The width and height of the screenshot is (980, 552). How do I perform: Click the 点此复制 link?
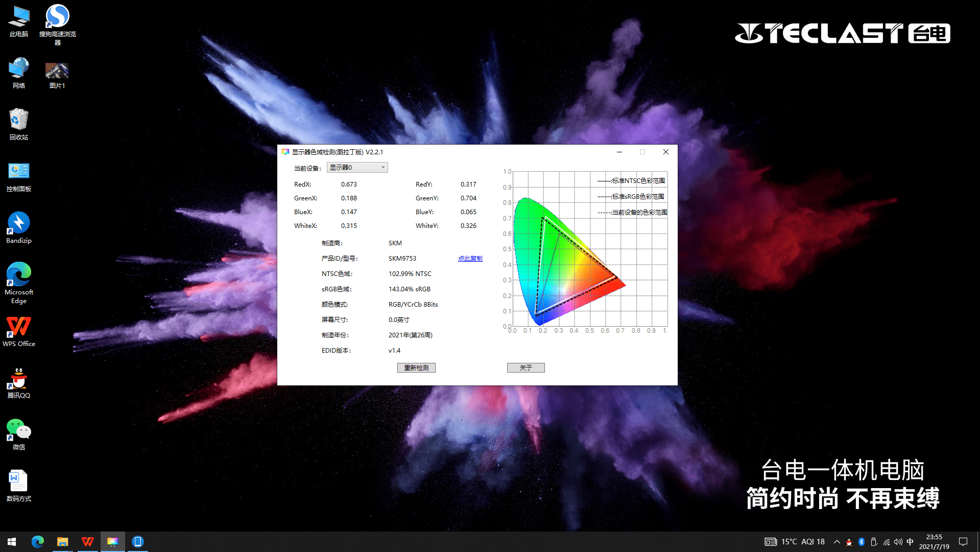coord(470,259)
